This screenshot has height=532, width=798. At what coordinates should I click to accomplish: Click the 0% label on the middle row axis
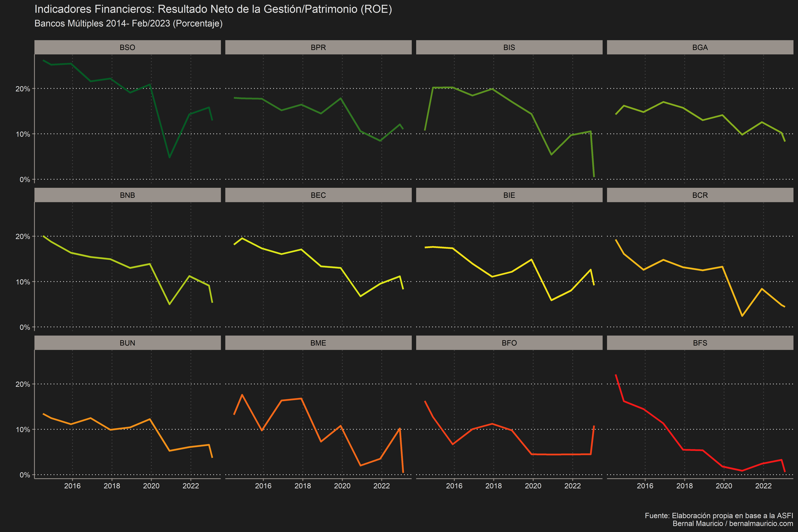25,327
